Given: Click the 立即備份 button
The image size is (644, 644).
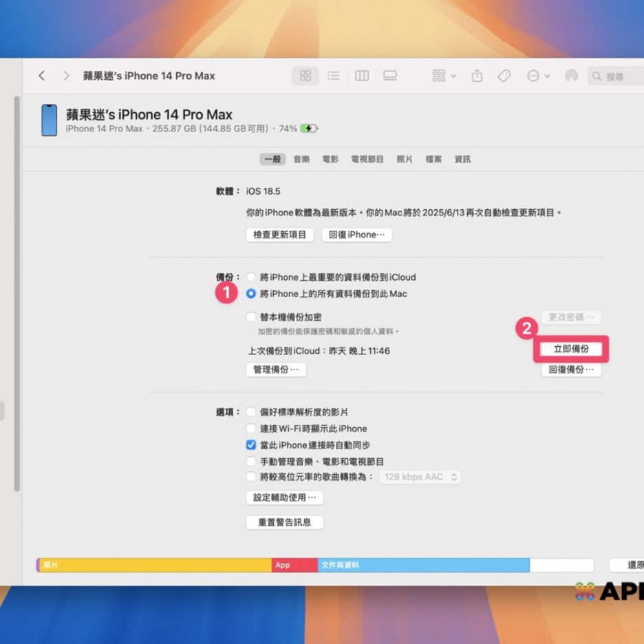Looking at the screenshot, I should click(x=571, y=350).
